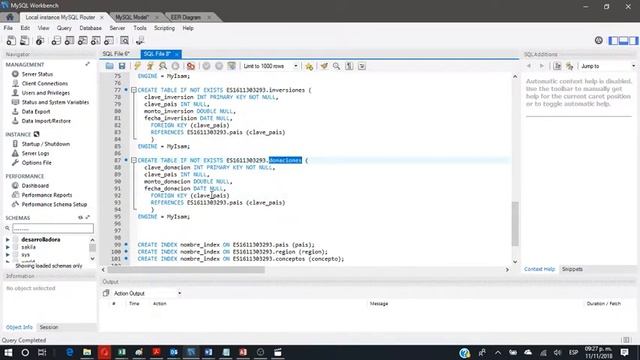The width and height of the screenshot is (640, 360).
Task: Open the Jump to dropdown
Action: (x=608, y=66)
